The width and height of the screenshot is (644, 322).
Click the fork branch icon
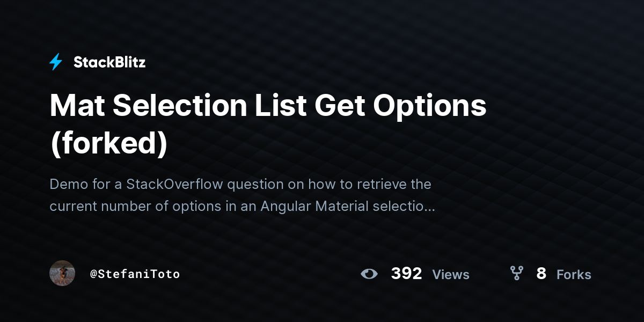517,274
